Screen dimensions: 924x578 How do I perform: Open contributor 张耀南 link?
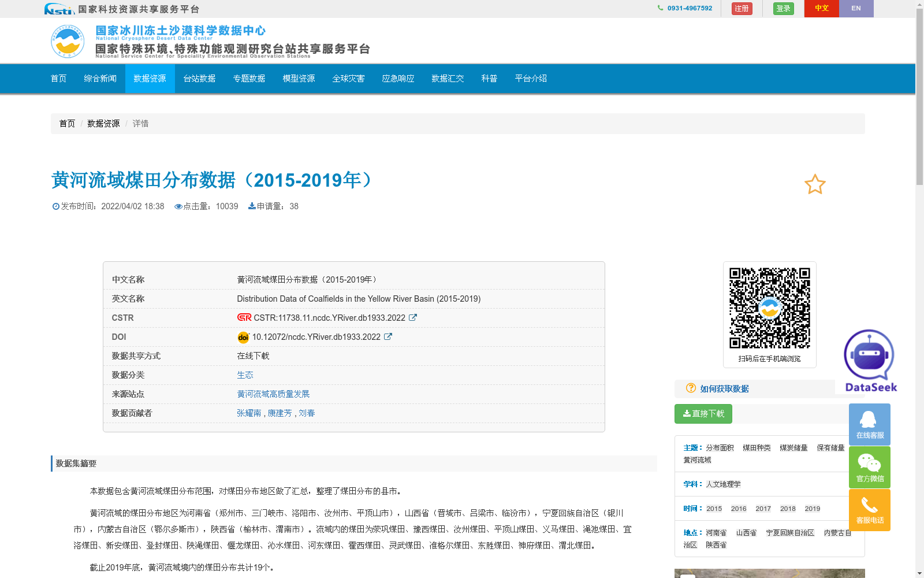249,413
